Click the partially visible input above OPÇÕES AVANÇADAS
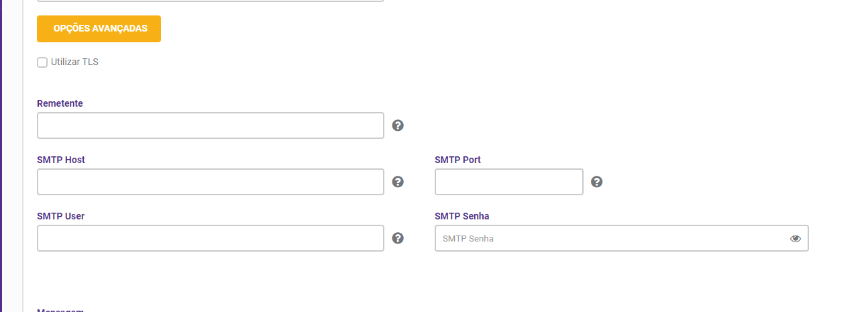This screenshot has width=868, height=312. (211, 1)
